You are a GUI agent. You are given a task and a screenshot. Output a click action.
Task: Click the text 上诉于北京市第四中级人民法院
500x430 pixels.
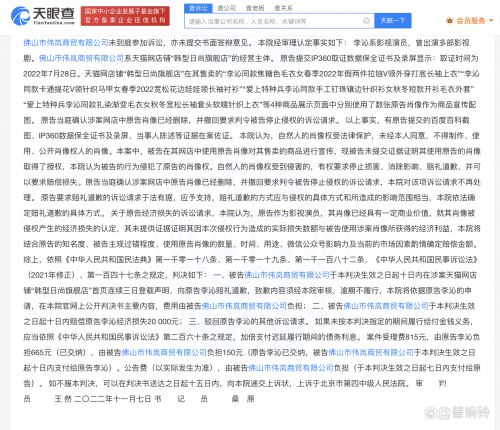[x=352, y=383]
